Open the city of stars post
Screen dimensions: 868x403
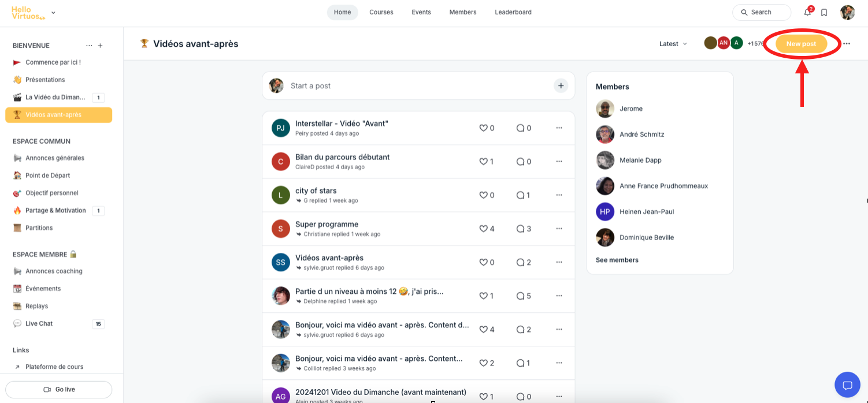coord(316,191)
